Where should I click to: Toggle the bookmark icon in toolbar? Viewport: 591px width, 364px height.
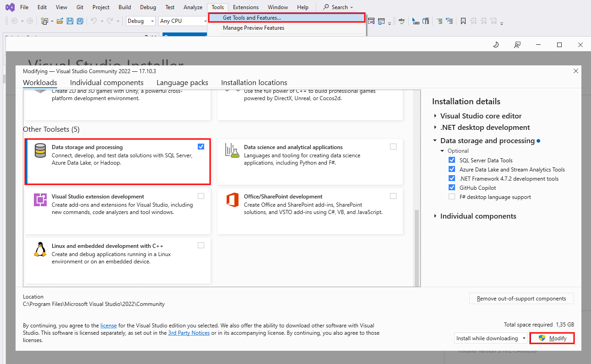pos(463,21)
